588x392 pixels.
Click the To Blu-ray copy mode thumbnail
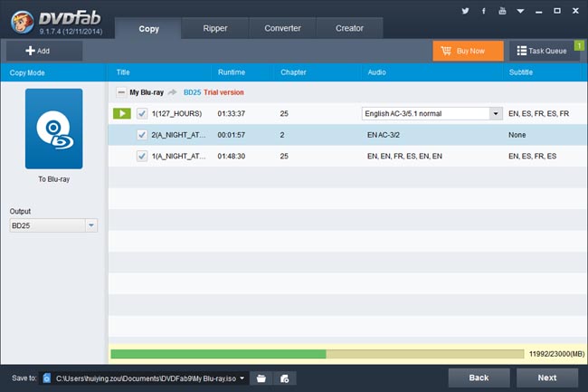[x=54, y=129]
